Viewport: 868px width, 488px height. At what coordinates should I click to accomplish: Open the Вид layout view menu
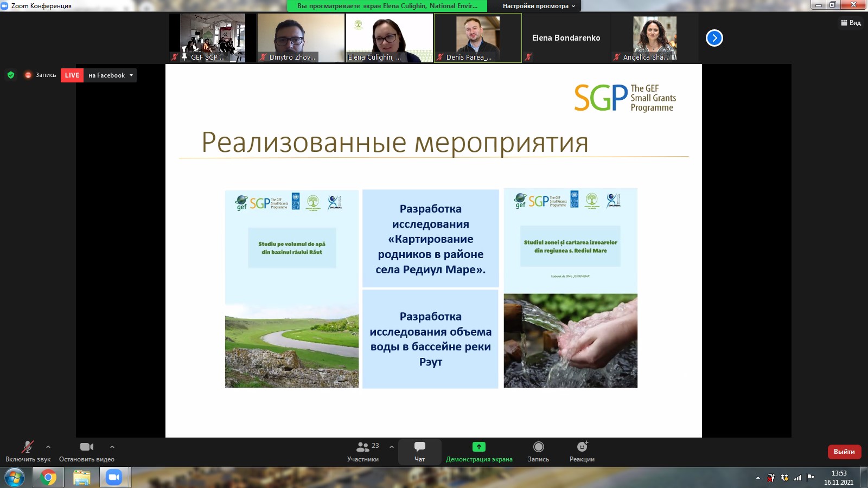(851, 23)
